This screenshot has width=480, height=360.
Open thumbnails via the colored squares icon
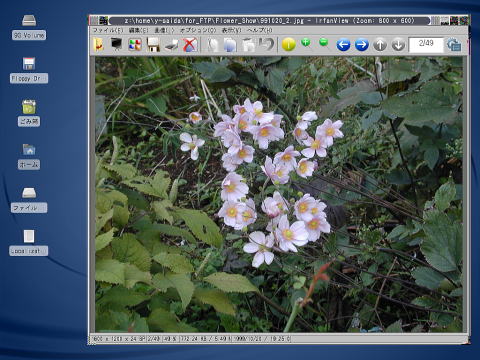[x=135, y=45]
